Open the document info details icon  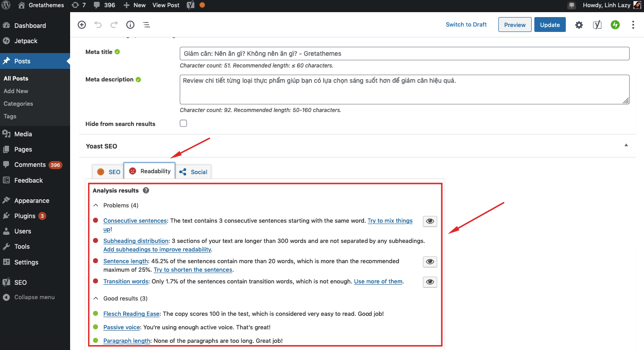click(x=130, y=25)
